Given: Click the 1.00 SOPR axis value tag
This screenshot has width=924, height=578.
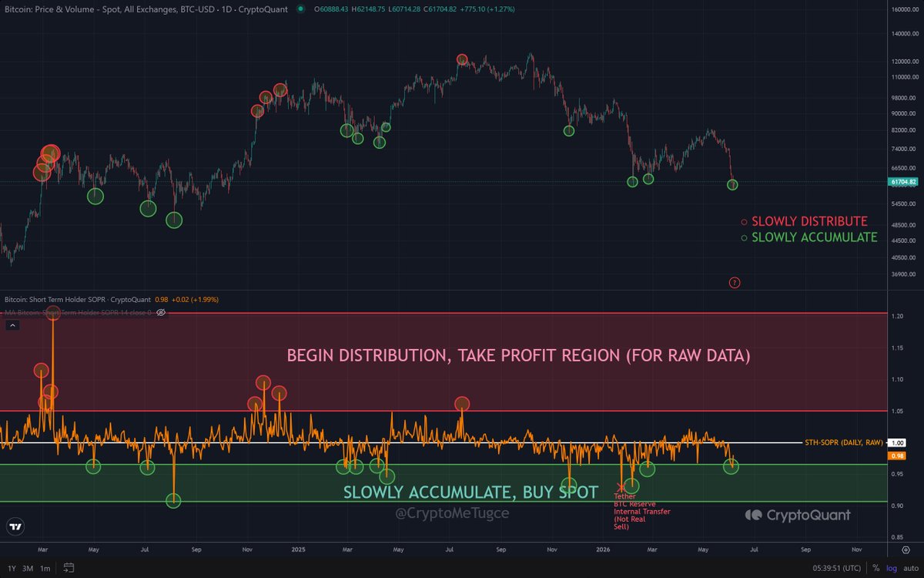Looking at the screenshot, I should tap(896, 442).
